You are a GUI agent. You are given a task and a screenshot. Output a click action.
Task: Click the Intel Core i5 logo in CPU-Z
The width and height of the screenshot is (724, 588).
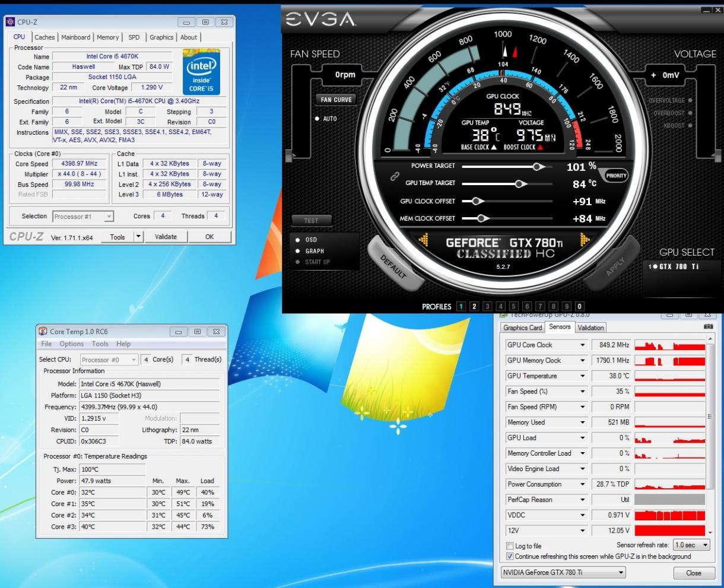point(201,72)
